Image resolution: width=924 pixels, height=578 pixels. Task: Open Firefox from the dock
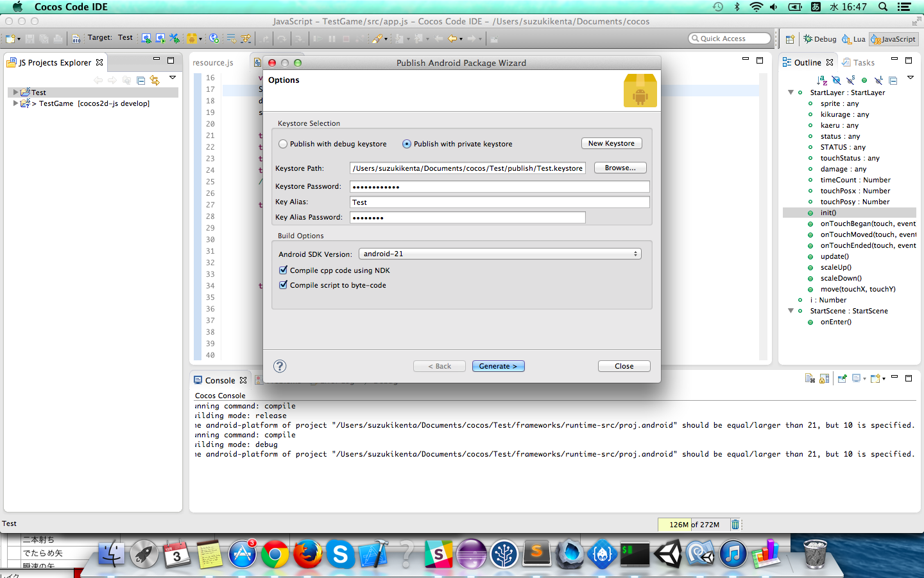tap(307, 554)
